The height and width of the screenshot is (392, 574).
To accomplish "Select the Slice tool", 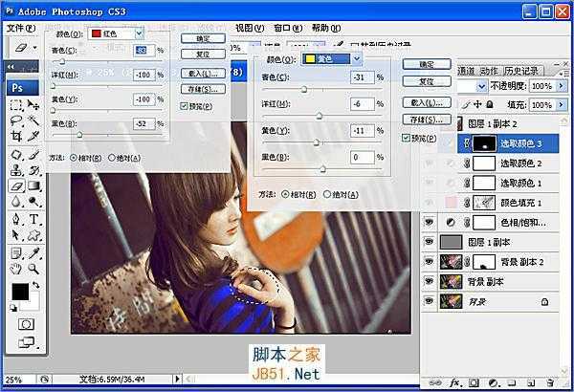I will [33, 136].
